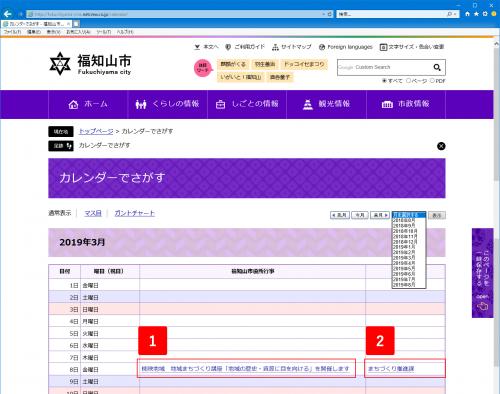Click the browser forward arrow button

click(21, 14)
